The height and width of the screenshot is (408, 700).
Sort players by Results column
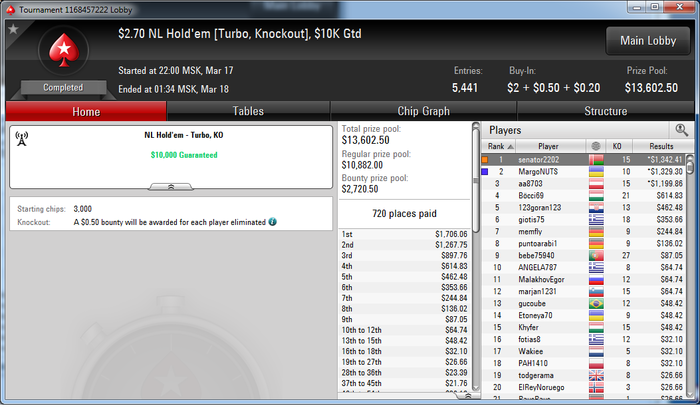[x=661, y=146]
